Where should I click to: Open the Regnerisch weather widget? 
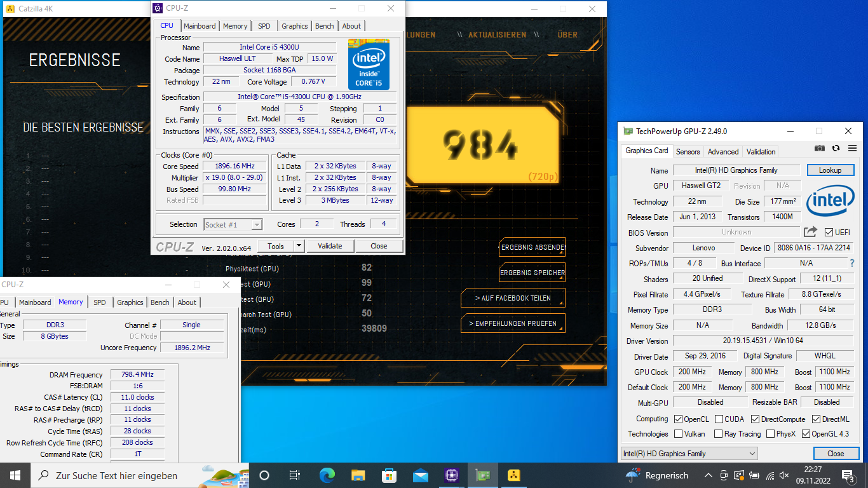657,475
